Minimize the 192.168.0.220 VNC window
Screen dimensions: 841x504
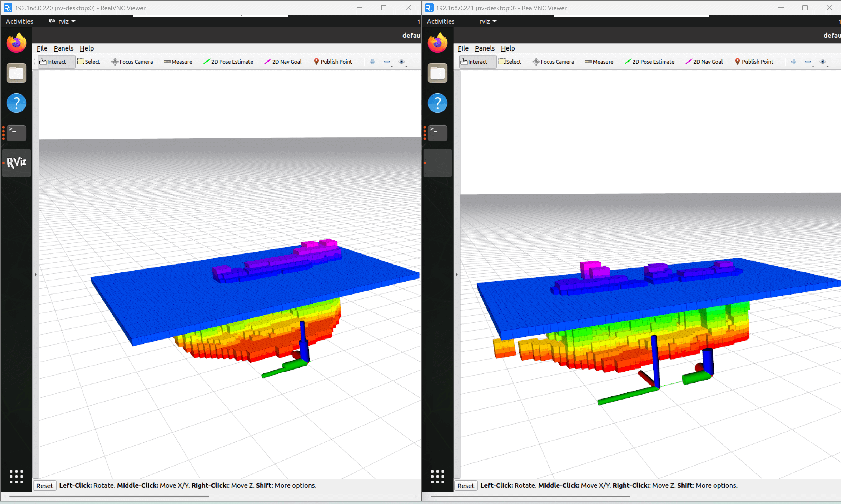pyautogui.click(x=360, y=8)
